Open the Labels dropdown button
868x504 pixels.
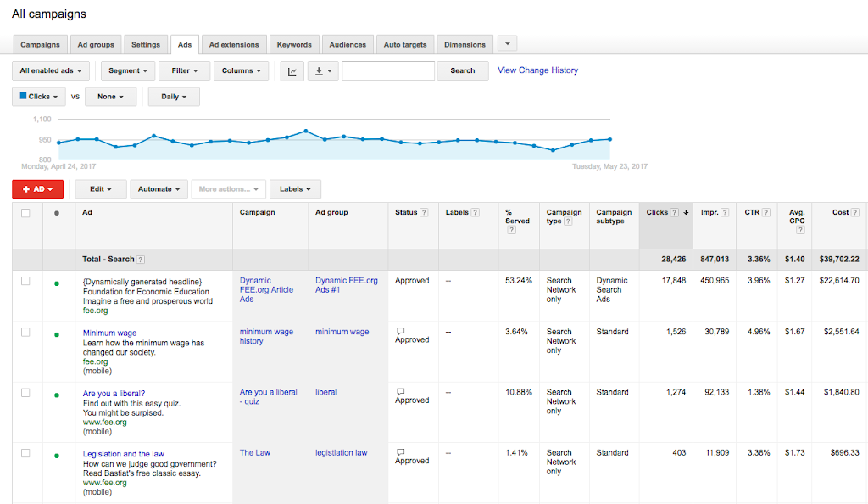[x=295, y=189]
